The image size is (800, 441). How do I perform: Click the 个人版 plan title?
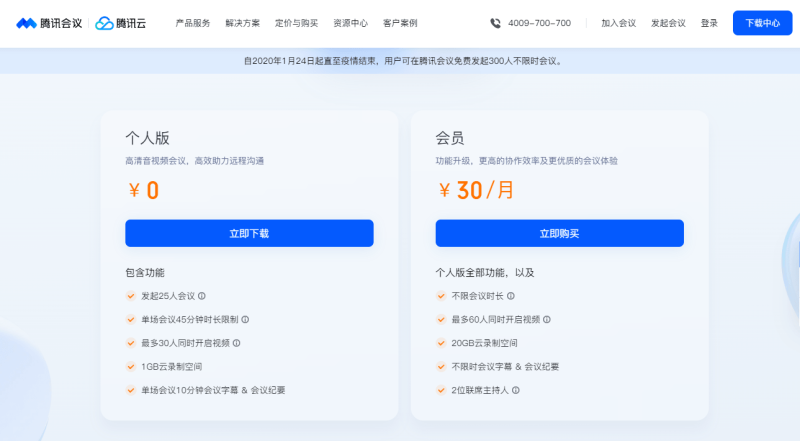pos(147,138)
